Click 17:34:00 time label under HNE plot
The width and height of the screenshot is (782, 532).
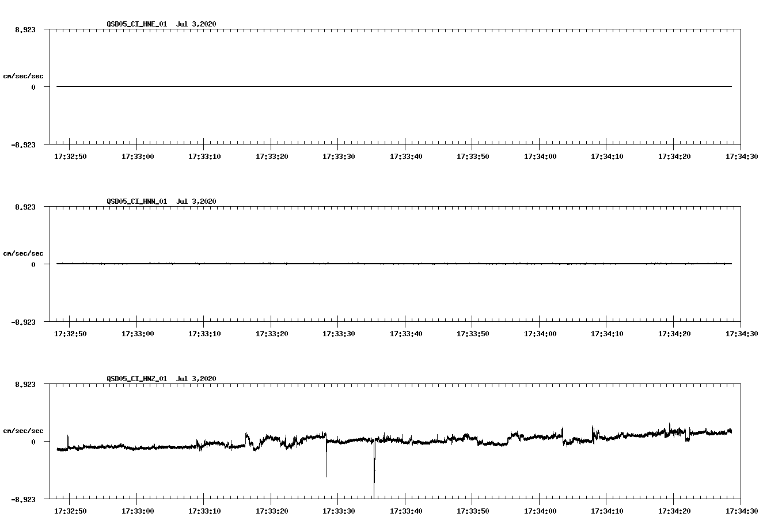click(540, 156)
